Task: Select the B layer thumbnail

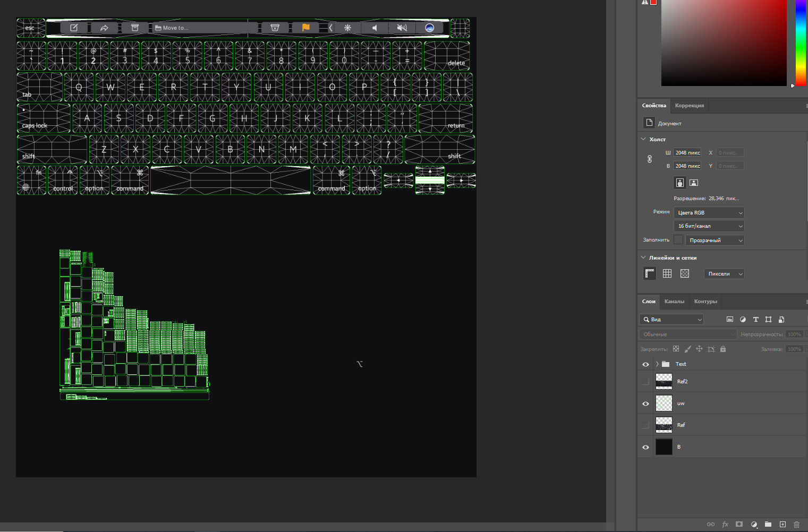Action: coord(664,447)
